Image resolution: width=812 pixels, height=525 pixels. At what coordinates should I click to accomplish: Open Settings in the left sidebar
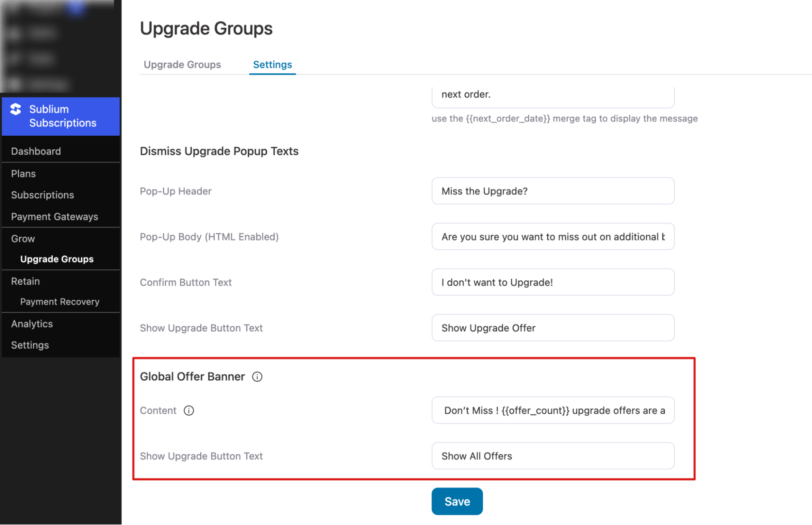[30, 345]
